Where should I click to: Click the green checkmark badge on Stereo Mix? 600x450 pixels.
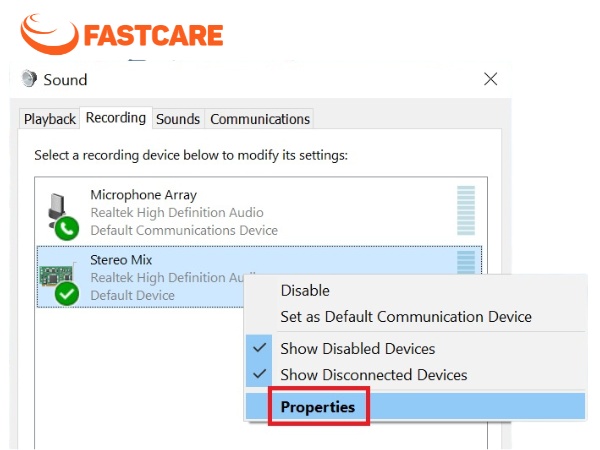point(67,294)
